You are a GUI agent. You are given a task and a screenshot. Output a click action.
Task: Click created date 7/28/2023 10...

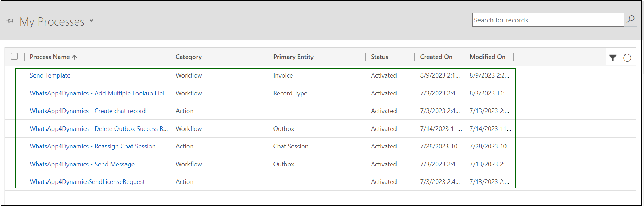point(441,146)
